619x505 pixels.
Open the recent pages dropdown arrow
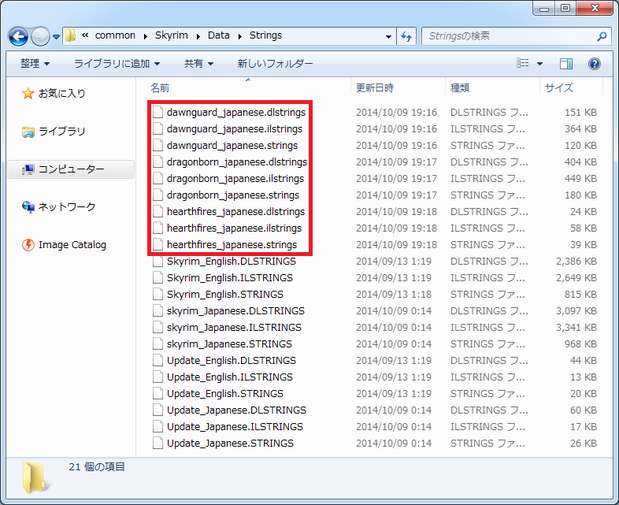click(56, 37)
